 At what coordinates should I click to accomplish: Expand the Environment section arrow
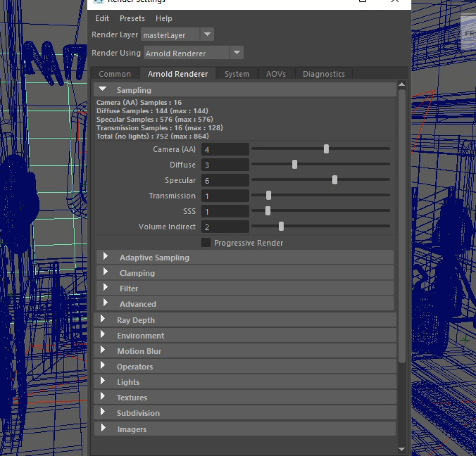(103, 335)
